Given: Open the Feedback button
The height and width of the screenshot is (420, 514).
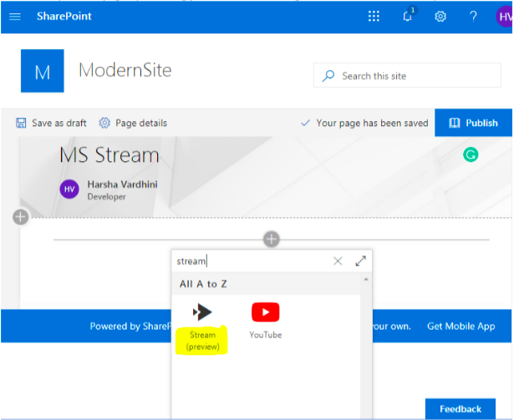Looking at the screenshot, I should (x=461, y=408).
